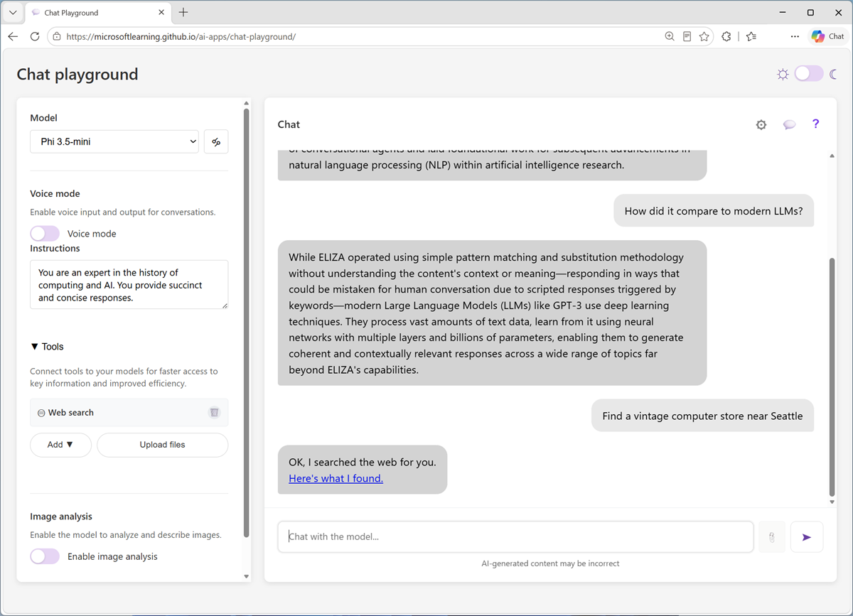Click the ELIZA comparison response bubble
The width and height of the screenshot is (853, 616).
(x=492, y=313)
